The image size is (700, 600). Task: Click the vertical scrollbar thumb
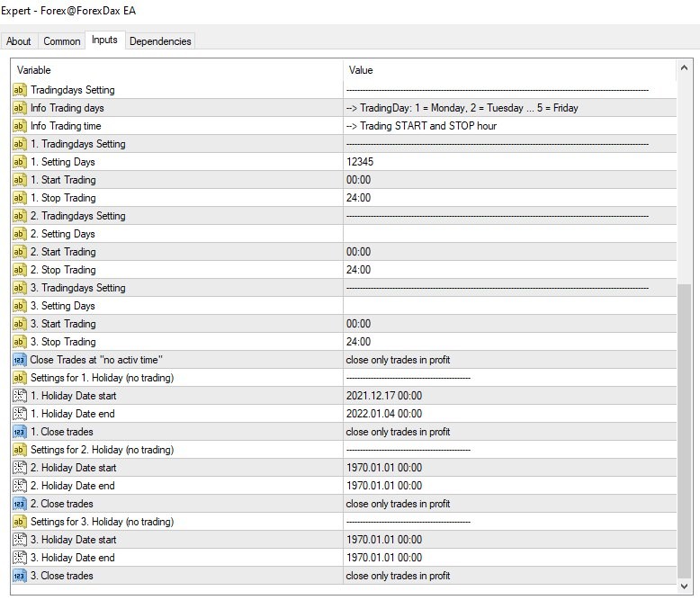[684, 431]
